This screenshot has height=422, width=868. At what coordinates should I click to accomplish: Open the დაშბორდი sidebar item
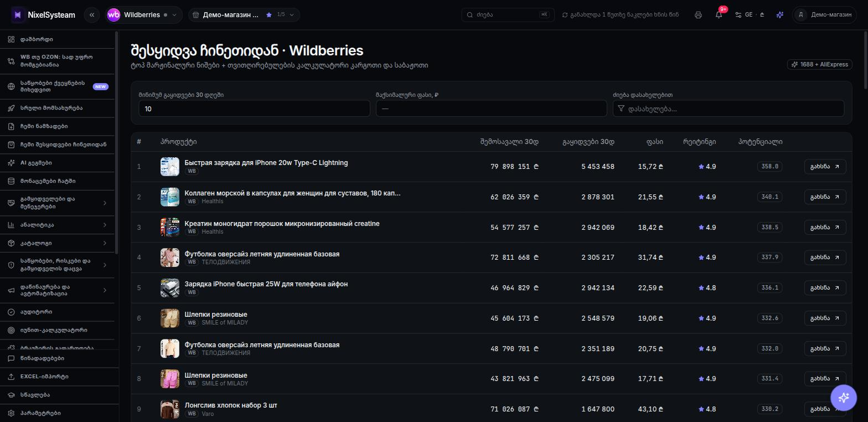(x=58, y=39)
